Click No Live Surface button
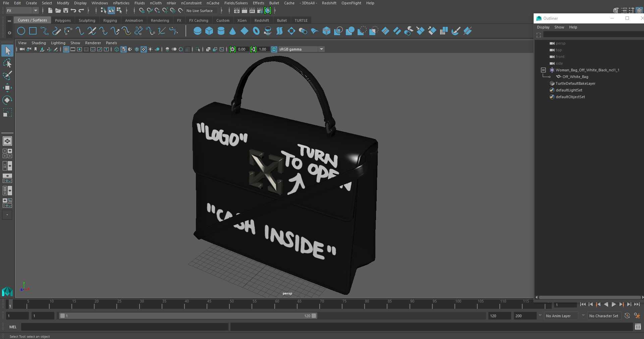Image resolution: width=644 pixels, height=339 pixels. click(201, 11)
